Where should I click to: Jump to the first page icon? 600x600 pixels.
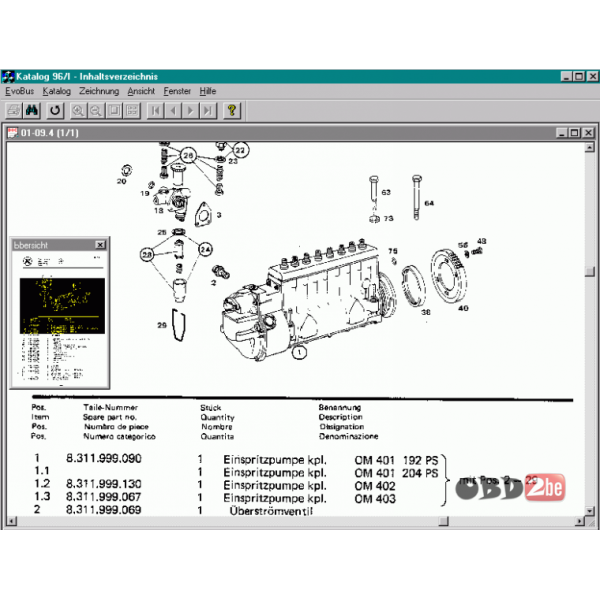(155, 111)
